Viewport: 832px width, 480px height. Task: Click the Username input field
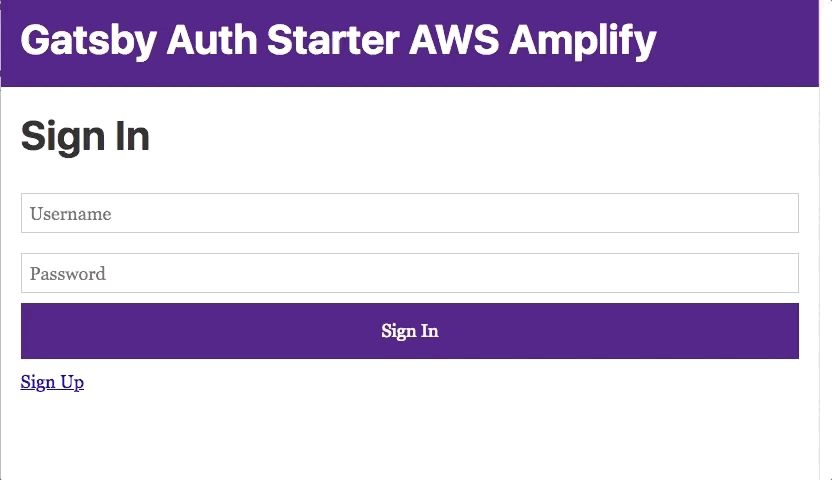[410, 213]
